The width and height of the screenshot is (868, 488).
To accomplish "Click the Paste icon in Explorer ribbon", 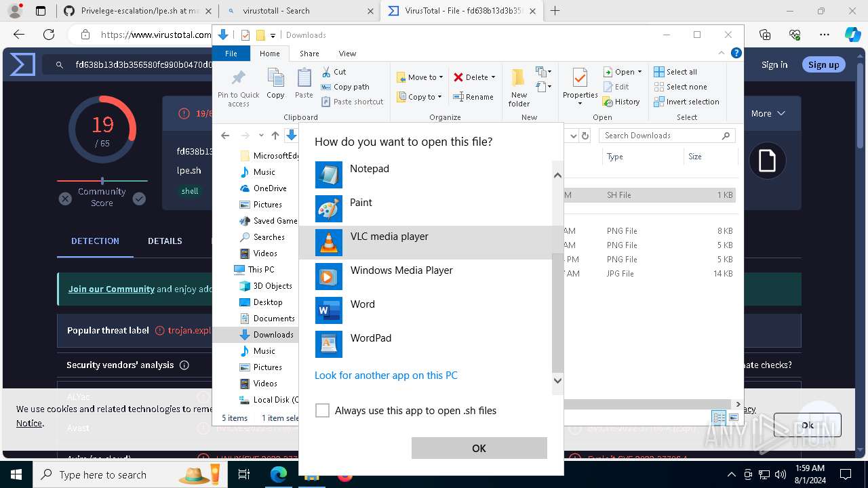I will (304, 83).
